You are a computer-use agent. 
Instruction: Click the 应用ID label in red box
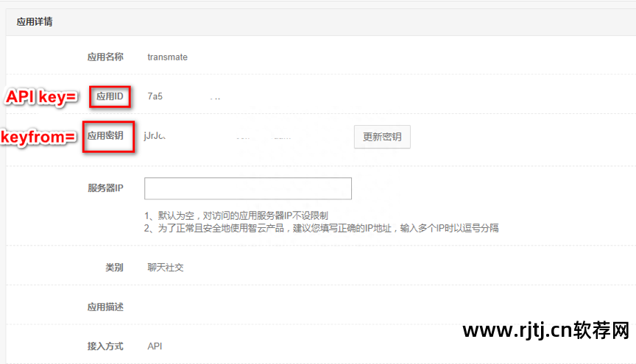[110, 96]
